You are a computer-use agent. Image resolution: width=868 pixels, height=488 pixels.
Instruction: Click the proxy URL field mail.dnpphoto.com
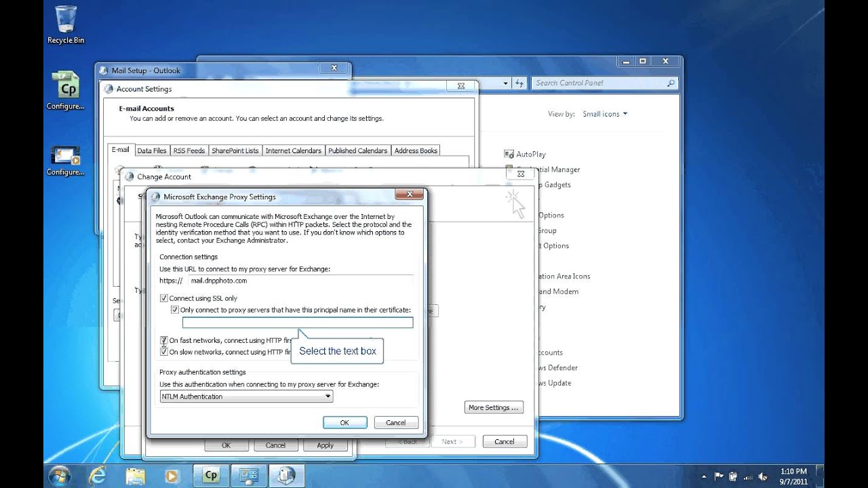(x=301, y=281)
